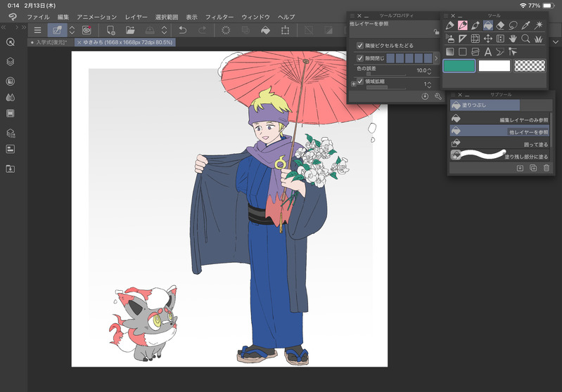562x392 pixels.
Task: Select the Text tool
Action: coord(488,52)
